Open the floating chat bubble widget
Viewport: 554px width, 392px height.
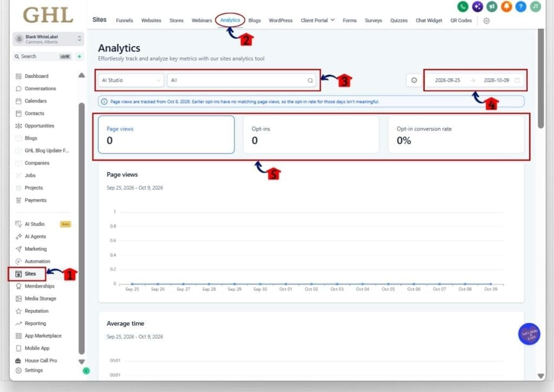tap(529, 334)
